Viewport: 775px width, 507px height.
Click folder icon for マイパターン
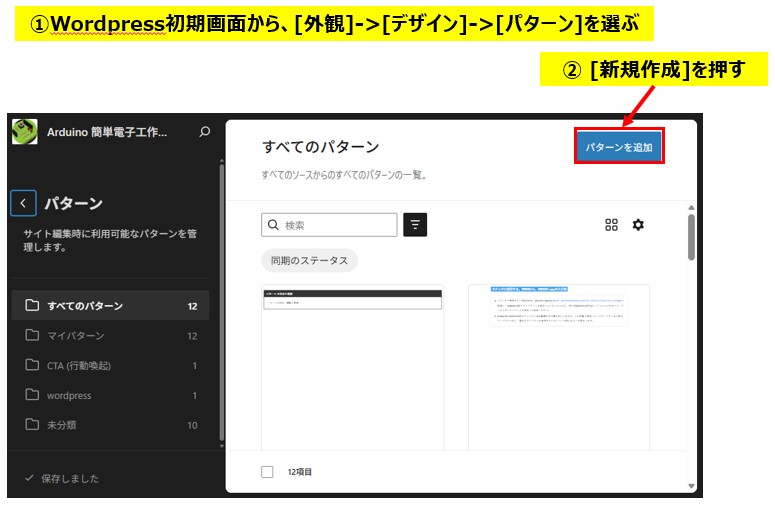point(32,335)
